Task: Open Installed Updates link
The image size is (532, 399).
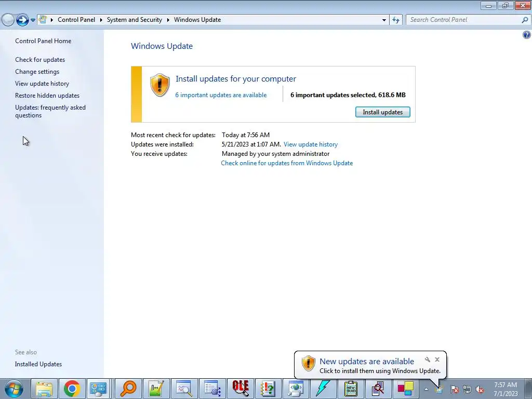Action: [38, 364]
